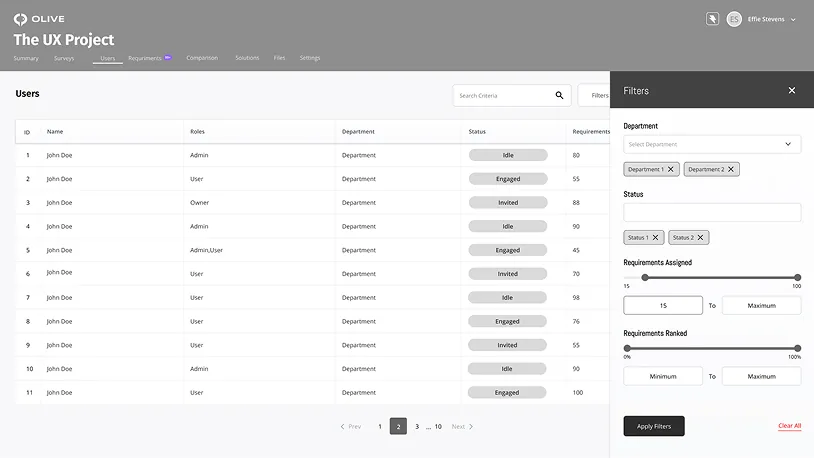Click John Doe name in row 7
This screenshot has height=458, width=814.
coord(59,298)
